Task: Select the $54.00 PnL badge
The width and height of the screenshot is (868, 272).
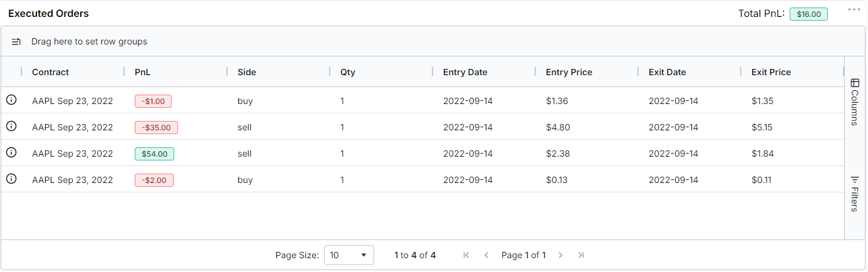Action: coord(154,154)
